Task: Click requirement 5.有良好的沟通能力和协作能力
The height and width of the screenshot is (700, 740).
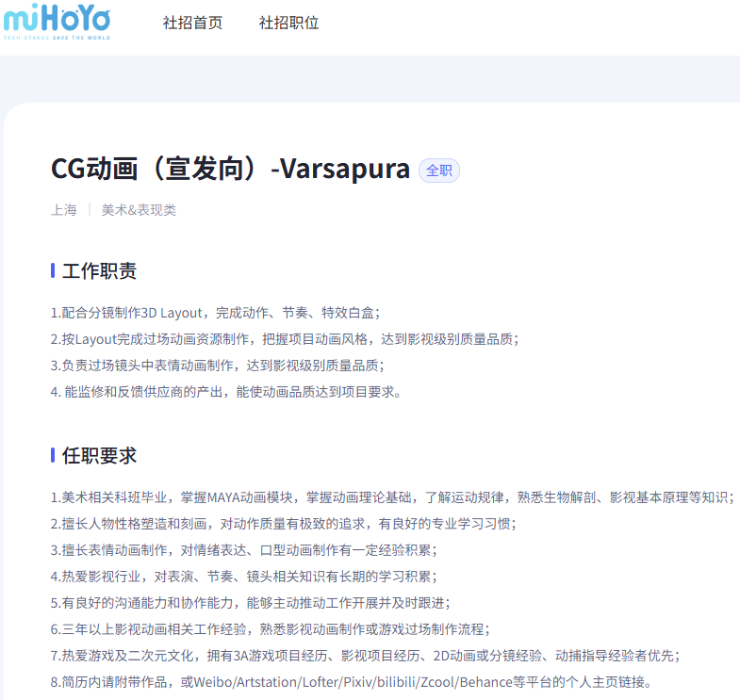Action: point(251,603)
